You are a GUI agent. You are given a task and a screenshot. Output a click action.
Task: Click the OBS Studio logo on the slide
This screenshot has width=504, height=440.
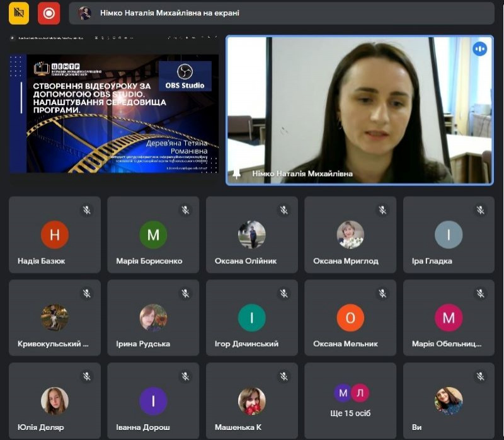[185, 76]
